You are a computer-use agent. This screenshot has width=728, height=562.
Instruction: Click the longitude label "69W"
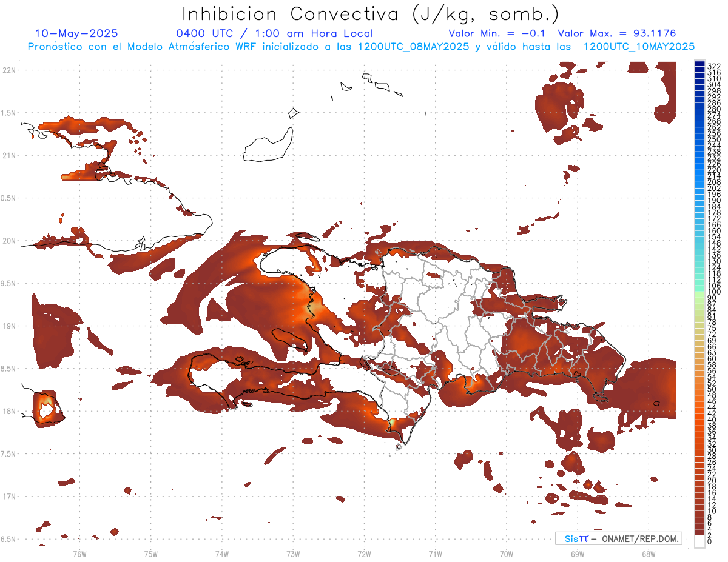(578, 554)
